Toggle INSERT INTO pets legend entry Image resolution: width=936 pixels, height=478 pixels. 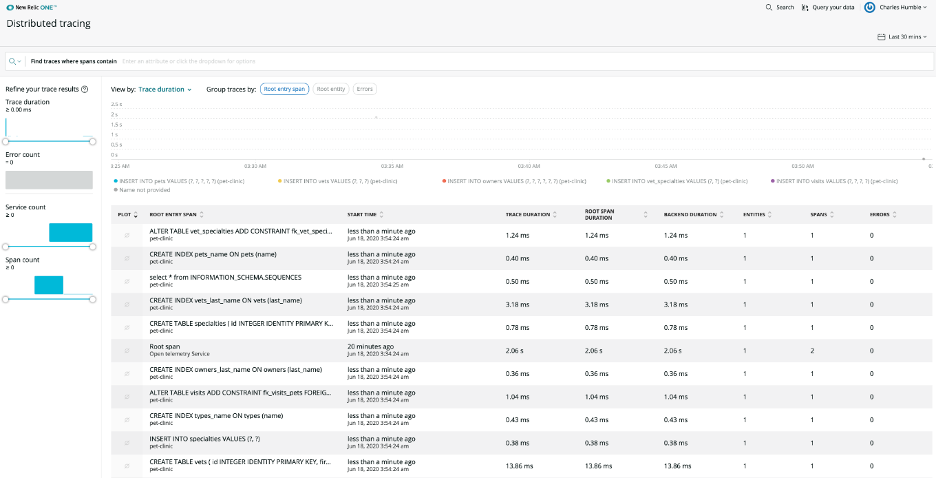pos(178,181)
